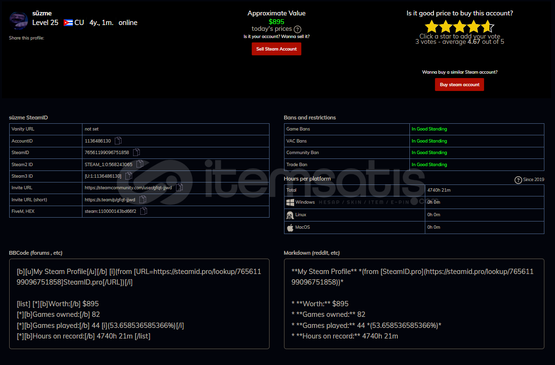Screen dimensions: 555x365
Task: Click the süzme username heading
Action: pos(42,13)
